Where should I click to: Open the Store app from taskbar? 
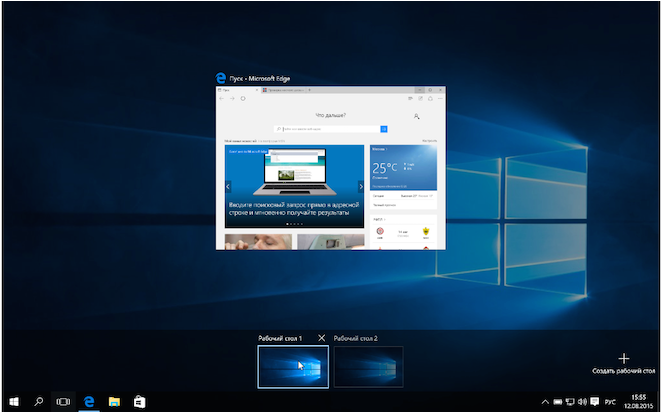pos(139,402)
